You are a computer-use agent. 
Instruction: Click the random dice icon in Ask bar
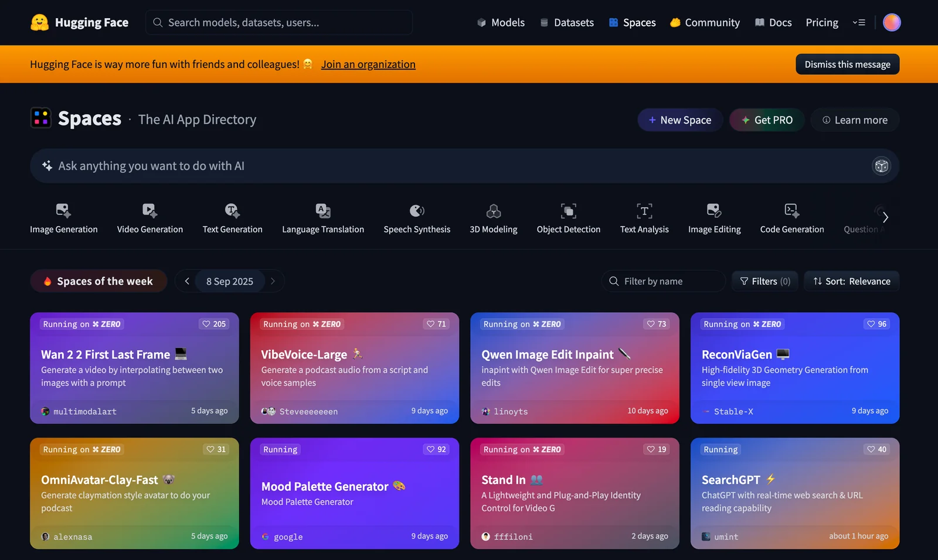(x=881, y=166)
